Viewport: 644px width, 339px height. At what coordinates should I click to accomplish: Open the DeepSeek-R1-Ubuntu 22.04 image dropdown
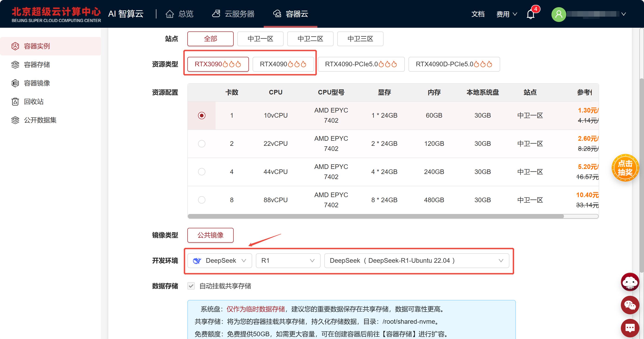417,261
